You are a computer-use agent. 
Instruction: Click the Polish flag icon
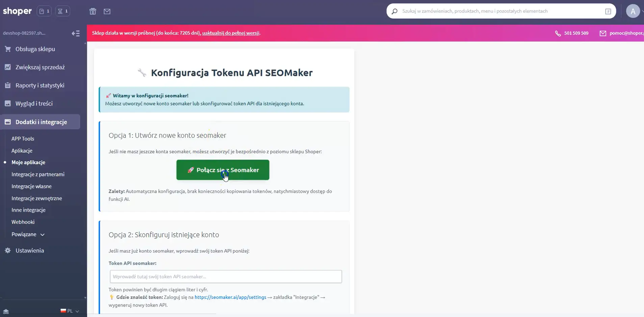tap(63, 311)
